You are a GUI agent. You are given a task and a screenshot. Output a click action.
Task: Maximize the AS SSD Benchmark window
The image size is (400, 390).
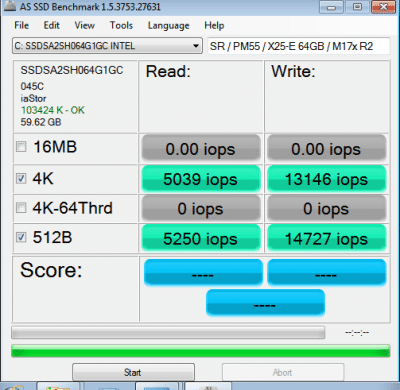click(357, 7)
